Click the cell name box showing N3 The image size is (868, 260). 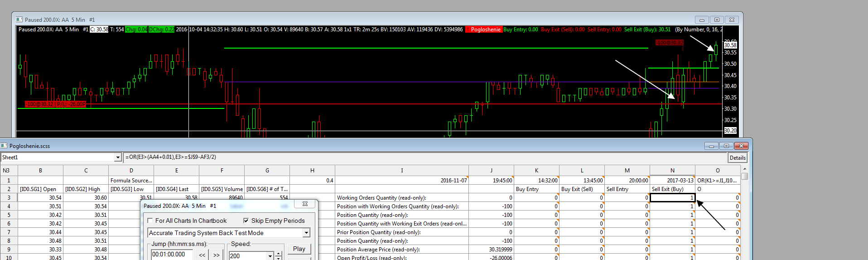click(9, 171)
